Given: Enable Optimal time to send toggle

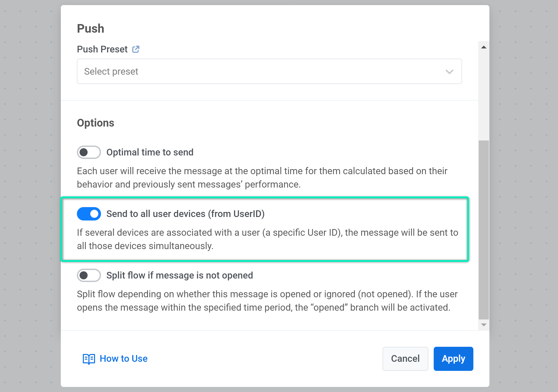Looking at the screenshot, I should coord(89,152).
